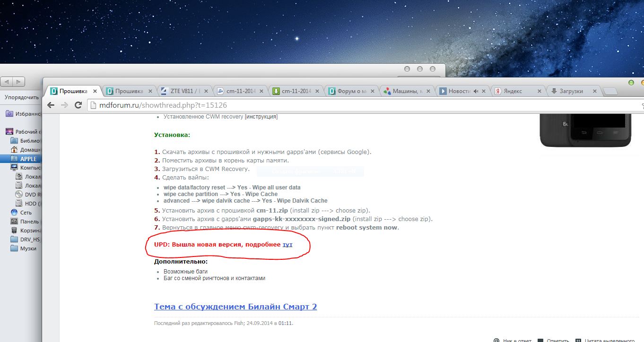Screen dimensions: 644x342
Task: Open the Упорядочить dropdown in Explorer
Action: point(21,97)
